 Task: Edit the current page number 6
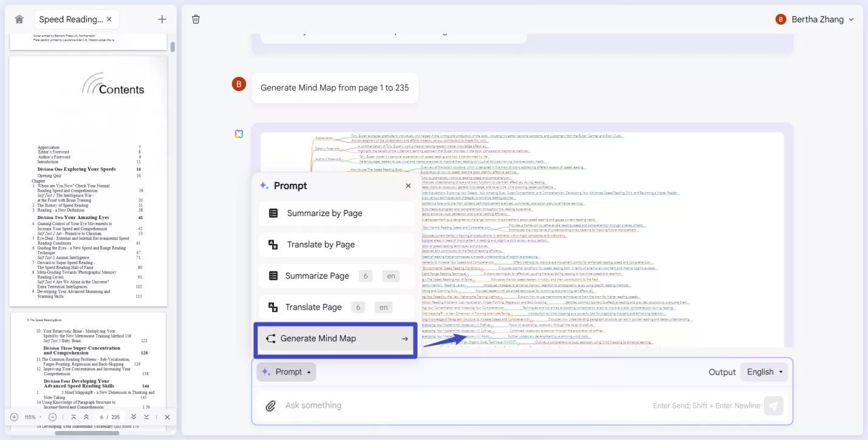pyautogui.click(x=101, y=417)
